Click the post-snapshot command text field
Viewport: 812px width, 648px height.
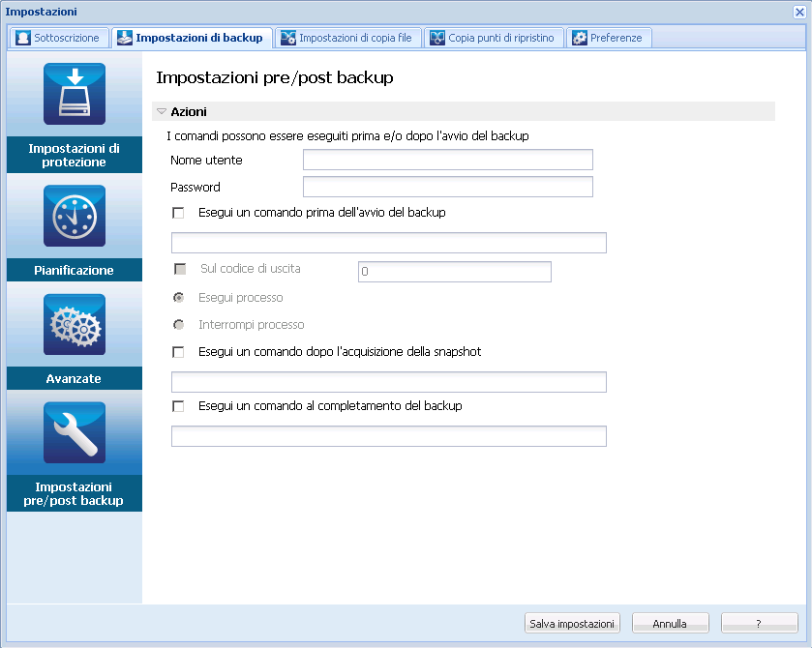pos(389,382)
